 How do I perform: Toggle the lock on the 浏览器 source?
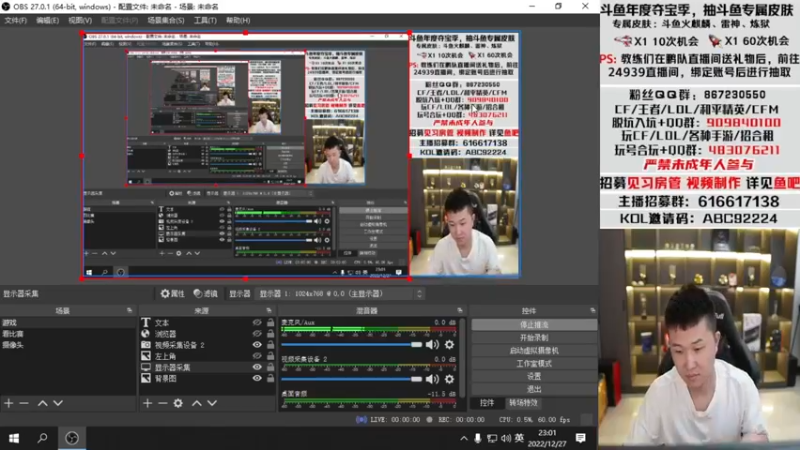270,334
